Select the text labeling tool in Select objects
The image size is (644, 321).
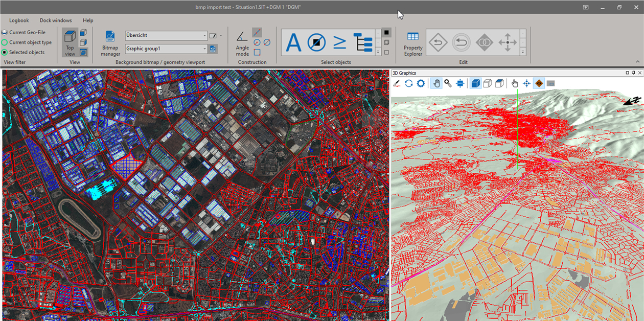[x=293, y=42]
